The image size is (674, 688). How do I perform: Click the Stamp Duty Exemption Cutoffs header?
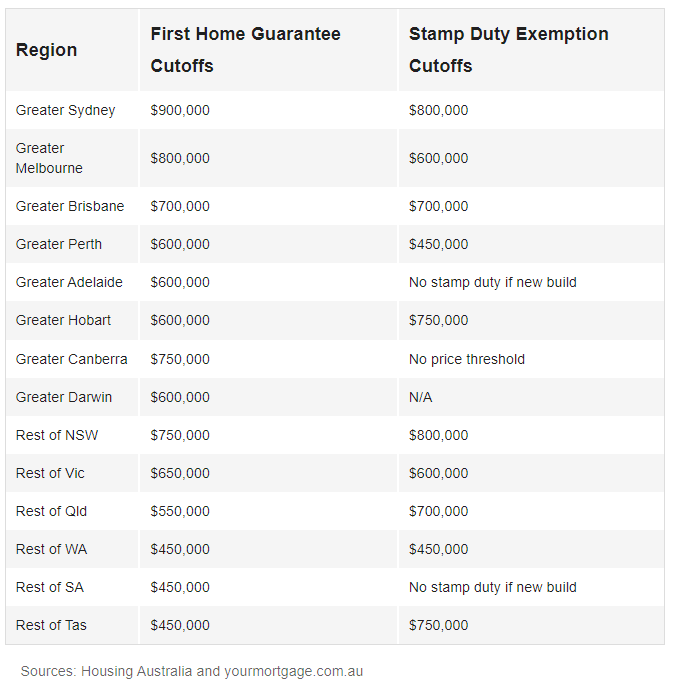click(508, 50)
